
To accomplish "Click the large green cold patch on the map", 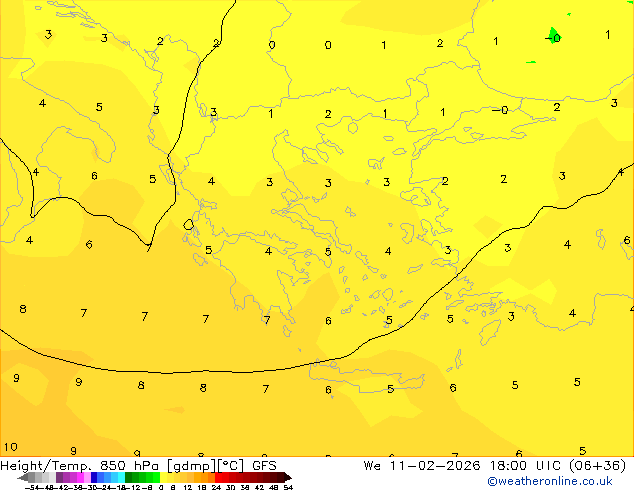I will 554,35.
